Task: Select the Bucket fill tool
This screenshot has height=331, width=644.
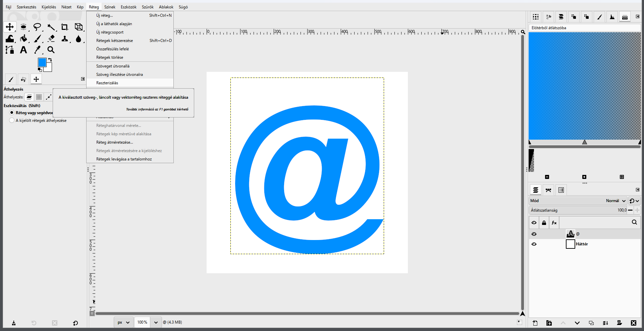Action: 23,39
